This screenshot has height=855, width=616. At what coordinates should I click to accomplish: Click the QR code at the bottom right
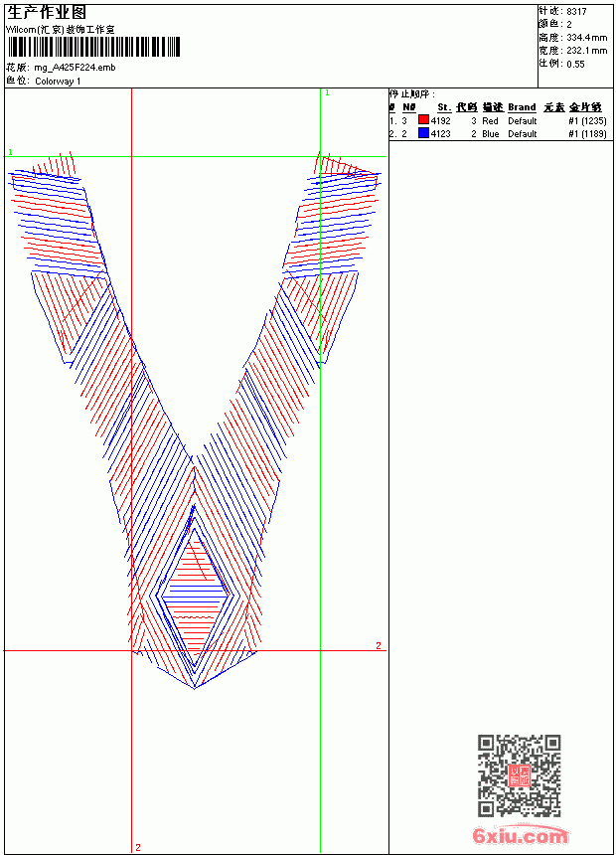(519, 775)
